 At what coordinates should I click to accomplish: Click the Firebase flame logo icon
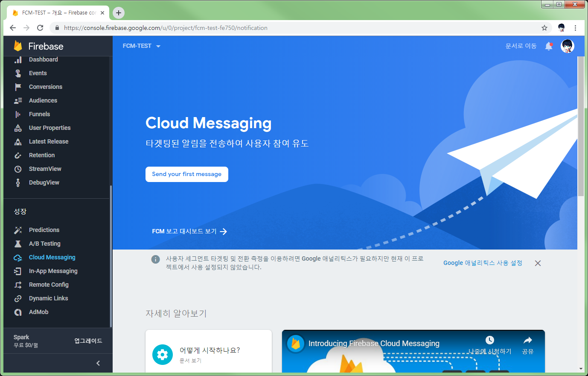(x=18, y=46)
